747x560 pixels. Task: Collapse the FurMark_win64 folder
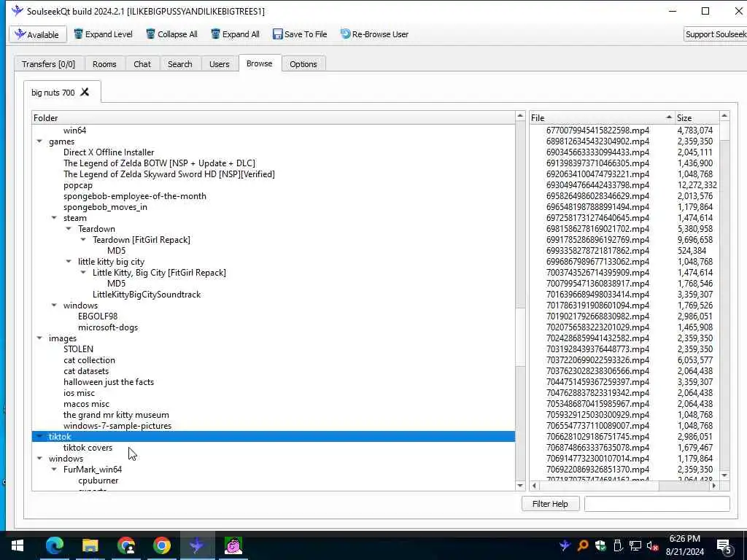pos(54,470)
